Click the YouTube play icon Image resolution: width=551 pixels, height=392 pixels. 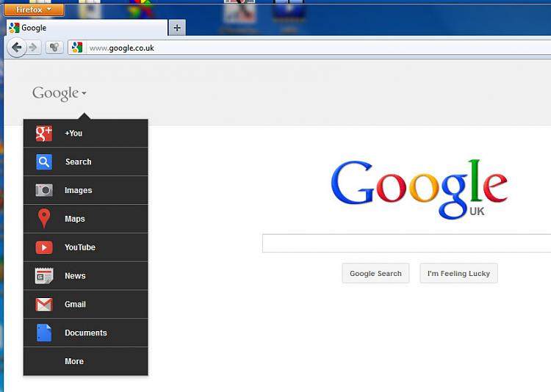coord(44,247)
